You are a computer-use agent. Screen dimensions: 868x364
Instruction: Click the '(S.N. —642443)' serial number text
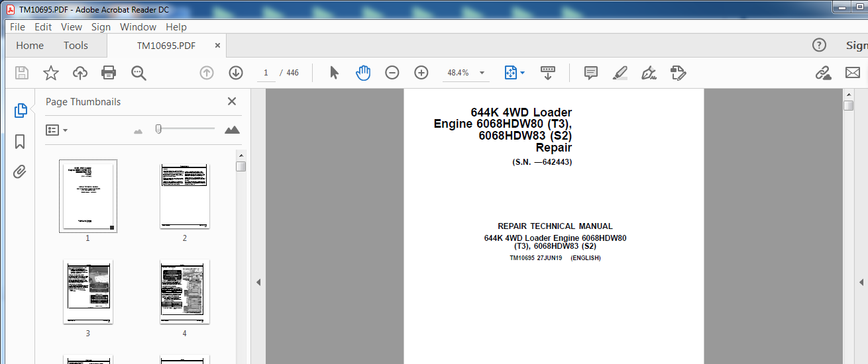(542, 162)
